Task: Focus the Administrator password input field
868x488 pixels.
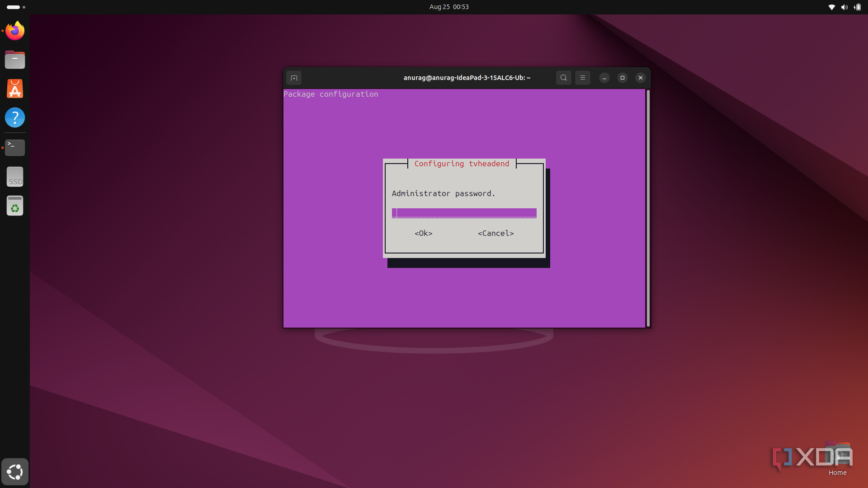Action: [x=464, y=213]
